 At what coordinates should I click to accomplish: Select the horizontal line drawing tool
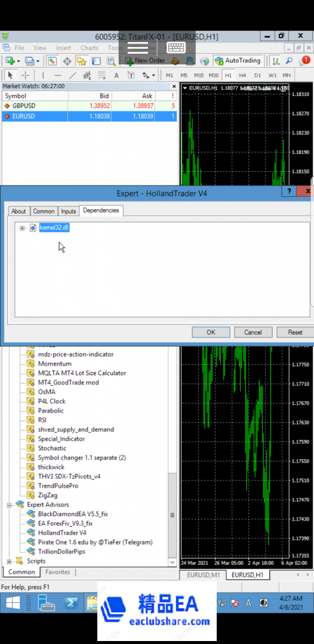pyautogui.click(x=58, y=75)
